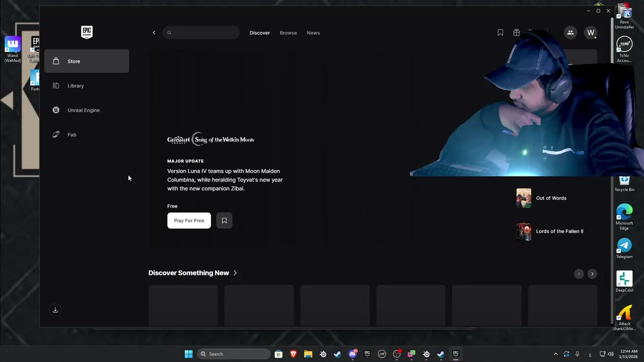This screenshot has height=362, width=644.
Task: Switch to the News tab
Action: [x=313, y=33]
